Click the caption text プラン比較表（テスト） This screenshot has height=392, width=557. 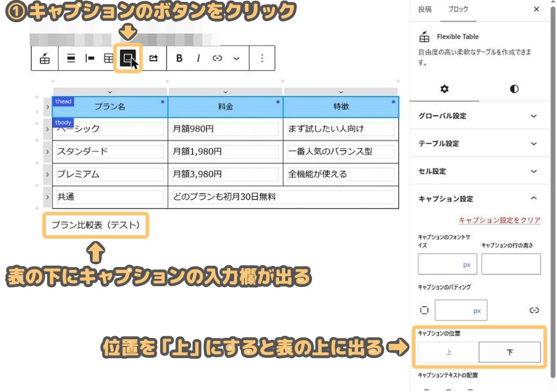(95, 225)
